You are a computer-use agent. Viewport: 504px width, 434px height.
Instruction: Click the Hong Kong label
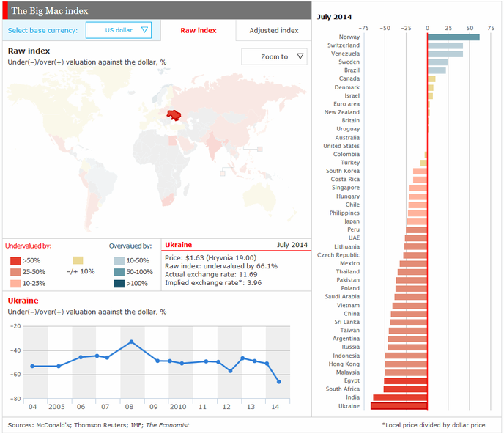click(344, 364)
